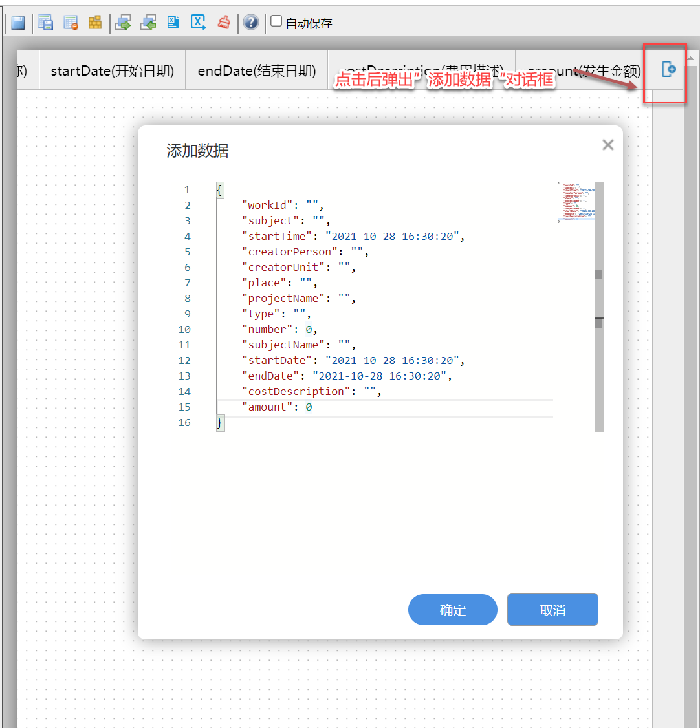Click the import icon with right green arrow
The height and width of the screenshot is (728, 700).
click(x=123, y=23)
